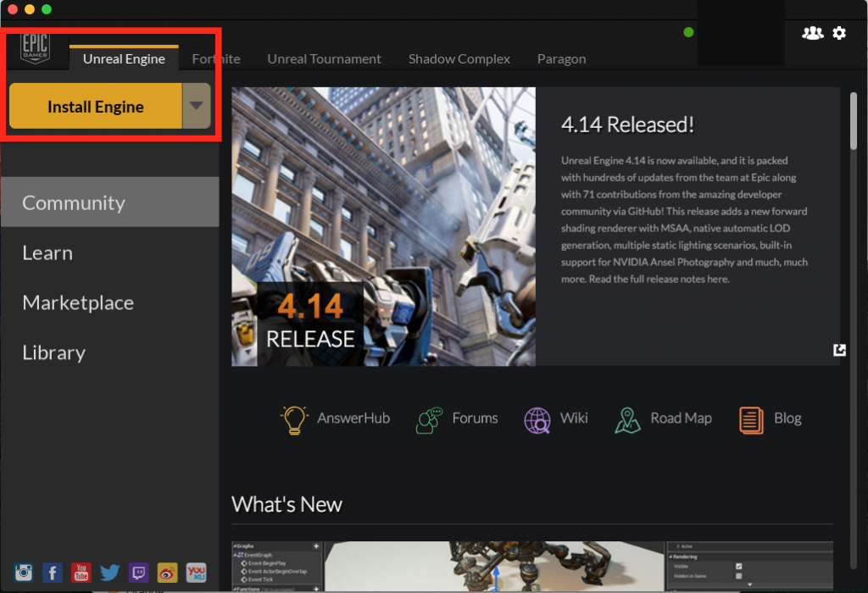The image size is (868, 593).
Task: Open the Instagram social icon
Action: [24, 572]
